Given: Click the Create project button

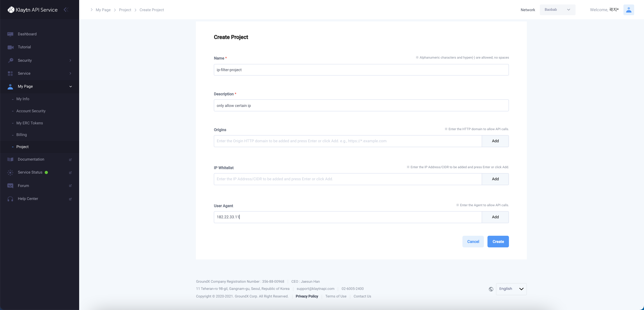Looking at the screenshot, I should [498, 241].
